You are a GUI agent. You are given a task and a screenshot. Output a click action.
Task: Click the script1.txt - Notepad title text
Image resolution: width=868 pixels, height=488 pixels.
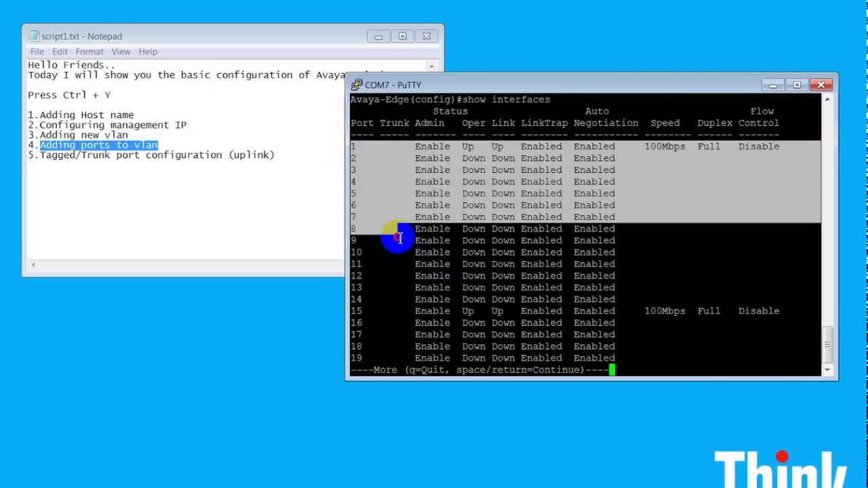coord(81,37)
